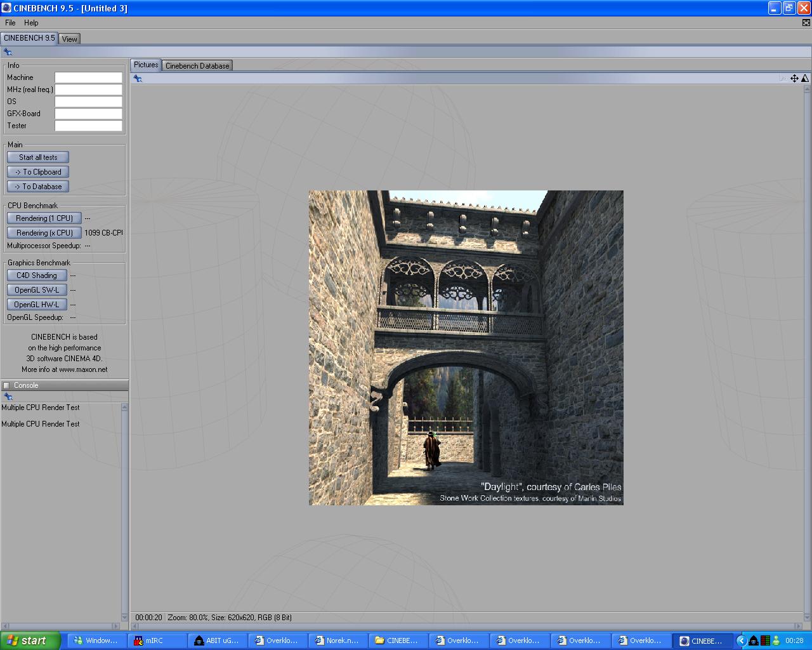This screenshot has width=812, height=650.
Task: Click the console scrollbar down arrow
Action: 124,617
